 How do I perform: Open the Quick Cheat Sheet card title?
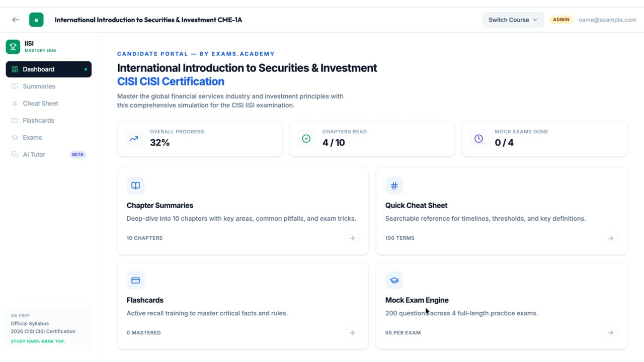[417, 206]
